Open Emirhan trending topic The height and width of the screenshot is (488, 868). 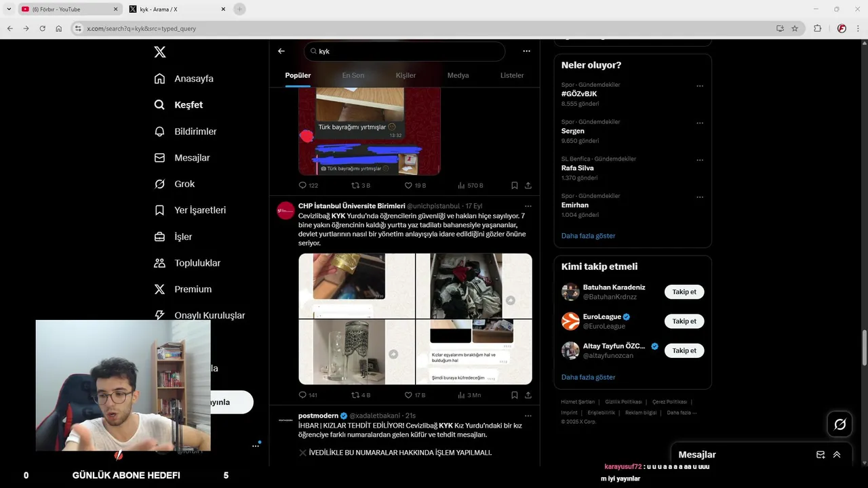pos(575,205)
